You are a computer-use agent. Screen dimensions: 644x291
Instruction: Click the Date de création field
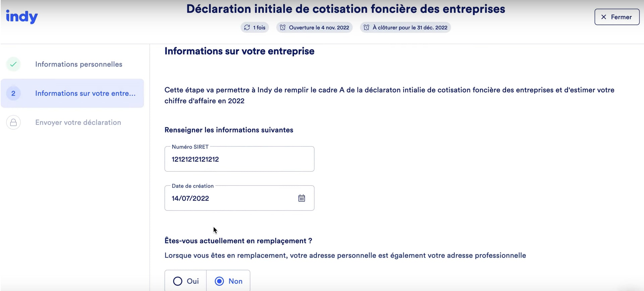[231, 198]
